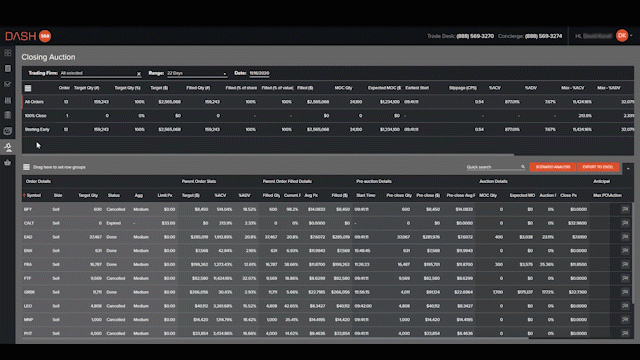Click the Concierge phone number
Viewport: 640px width, 360px height.
pos(543,36)
